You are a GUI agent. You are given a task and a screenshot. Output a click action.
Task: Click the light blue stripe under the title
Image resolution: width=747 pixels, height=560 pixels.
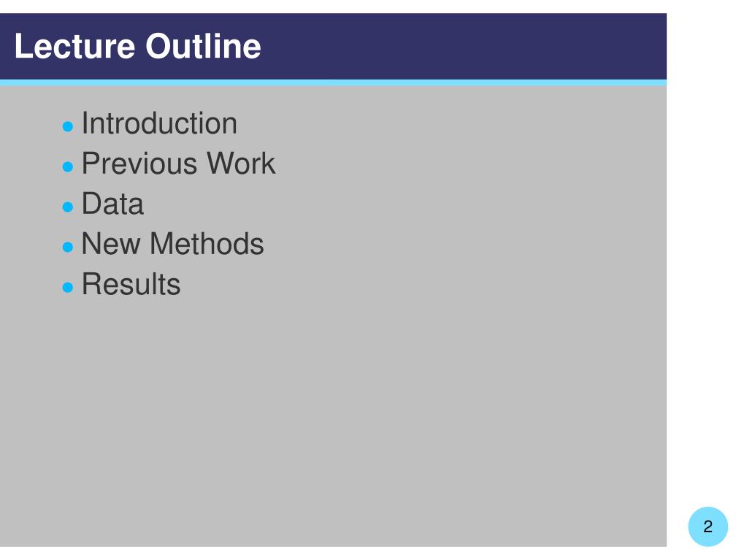(333, 83)
